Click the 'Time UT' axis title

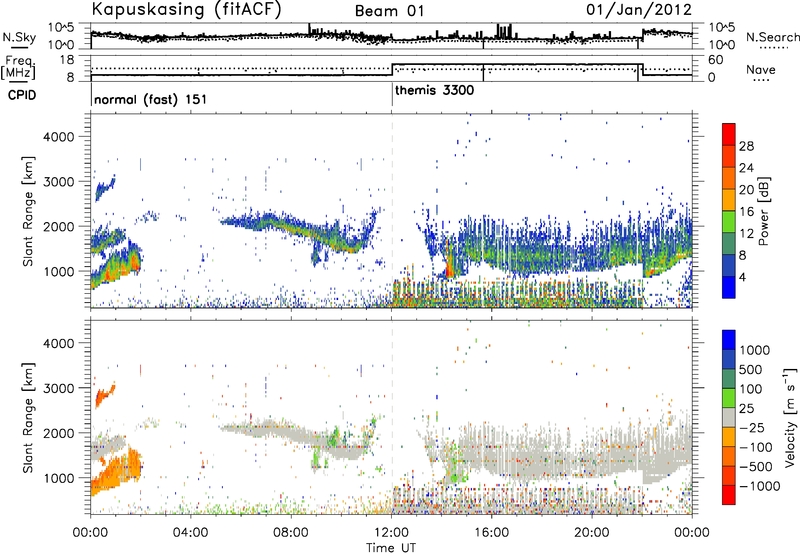(391, 548)
